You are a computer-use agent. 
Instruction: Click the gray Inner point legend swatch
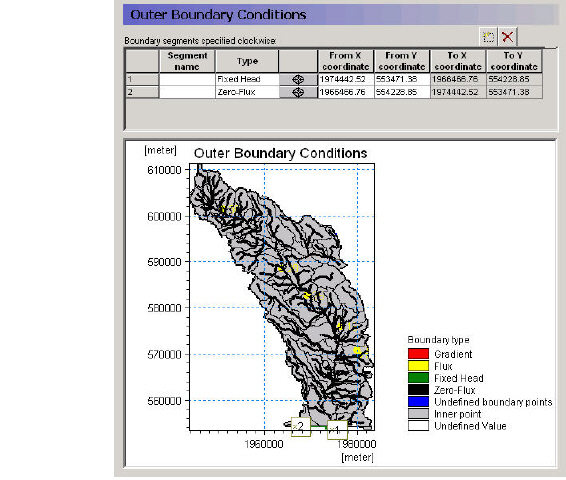(418, 414)
